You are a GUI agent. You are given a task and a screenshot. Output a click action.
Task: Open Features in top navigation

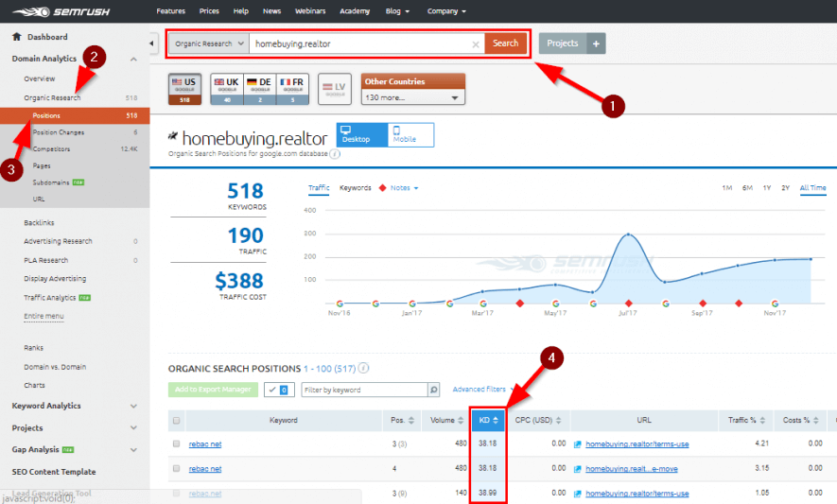tap(171, 11)
